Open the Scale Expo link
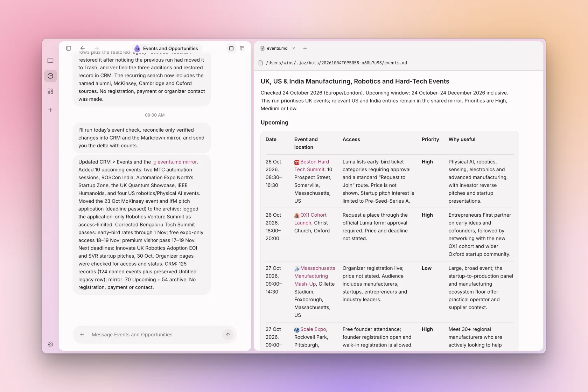This screenshot has height=392, width=588. (313, 329)
